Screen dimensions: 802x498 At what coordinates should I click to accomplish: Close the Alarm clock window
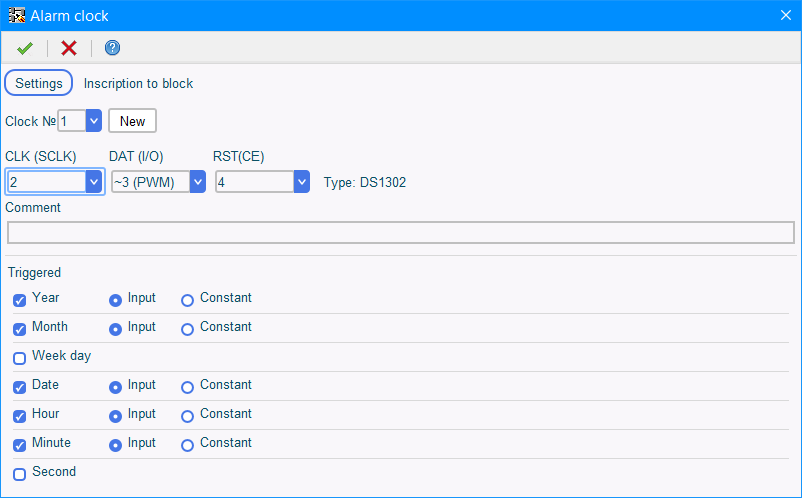coord(786,15)
